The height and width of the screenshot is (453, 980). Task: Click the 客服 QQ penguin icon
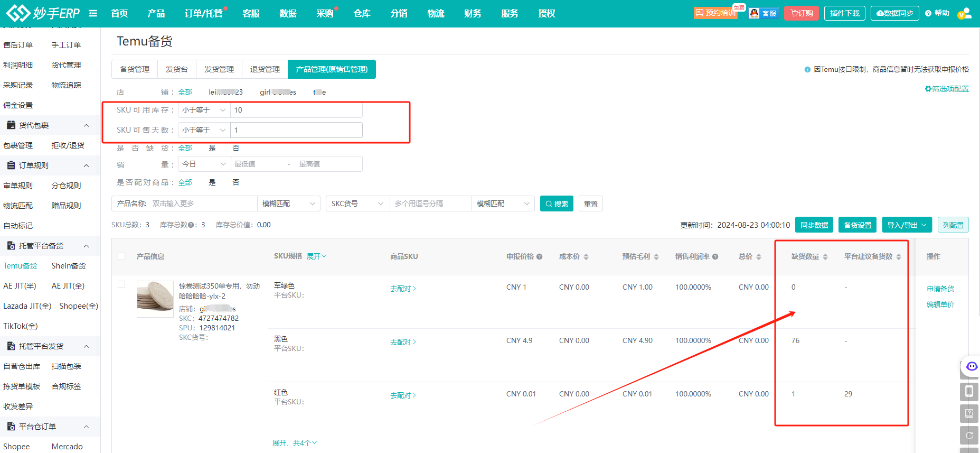coord(755,13)
